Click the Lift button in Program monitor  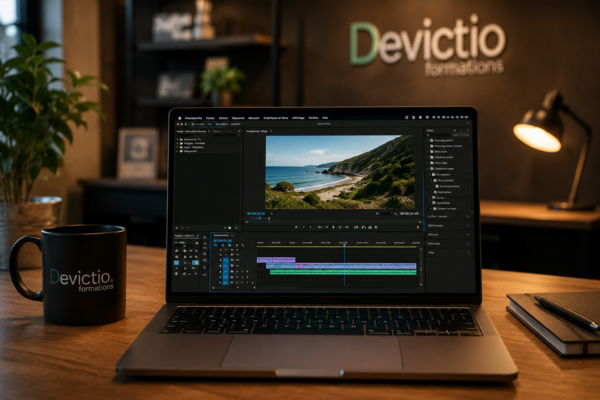point(356,227)
